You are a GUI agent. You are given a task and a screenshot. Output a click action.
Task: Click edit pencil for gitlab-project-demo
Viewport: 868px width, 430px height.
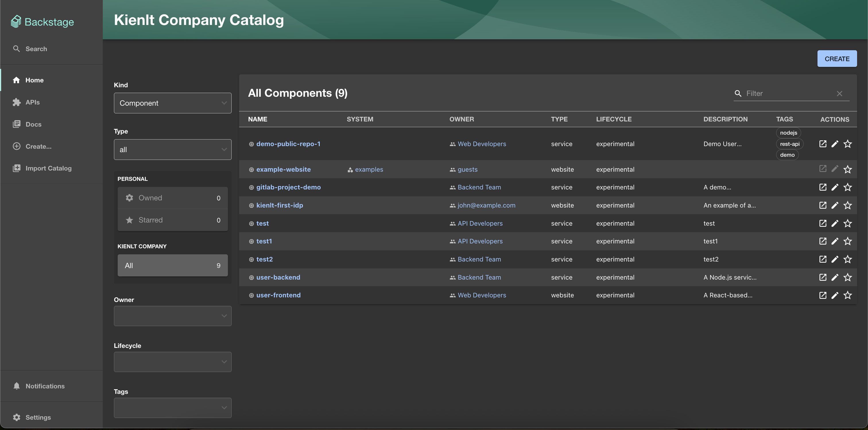835,187
